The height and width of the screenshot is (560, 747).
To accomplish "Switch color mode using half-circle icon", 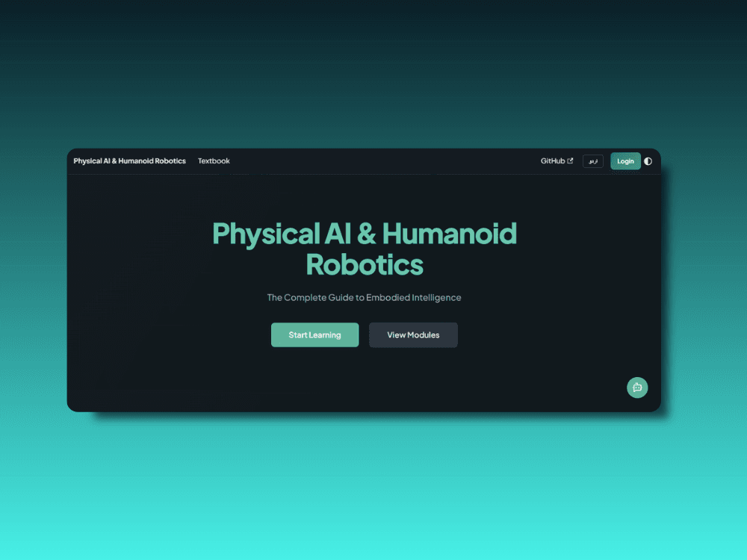I will [648, 161].
